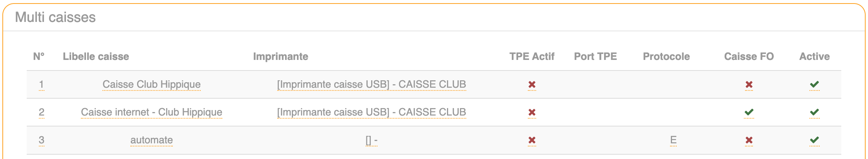The image size is (868, 159).
Task: Select printer link for caisse number 2
Action: tap(371, 112)
